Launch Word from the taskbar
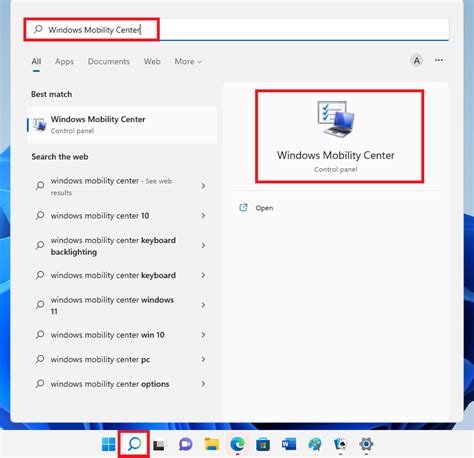This screenshot has height=458, width=474. click(x=289, y=444)
